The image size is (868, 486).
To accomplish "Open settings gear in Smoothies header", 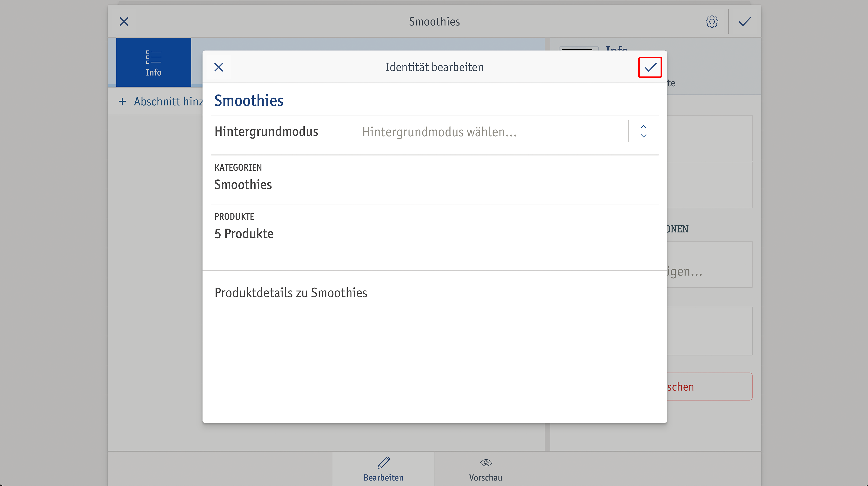I will (x=712, y=22).
